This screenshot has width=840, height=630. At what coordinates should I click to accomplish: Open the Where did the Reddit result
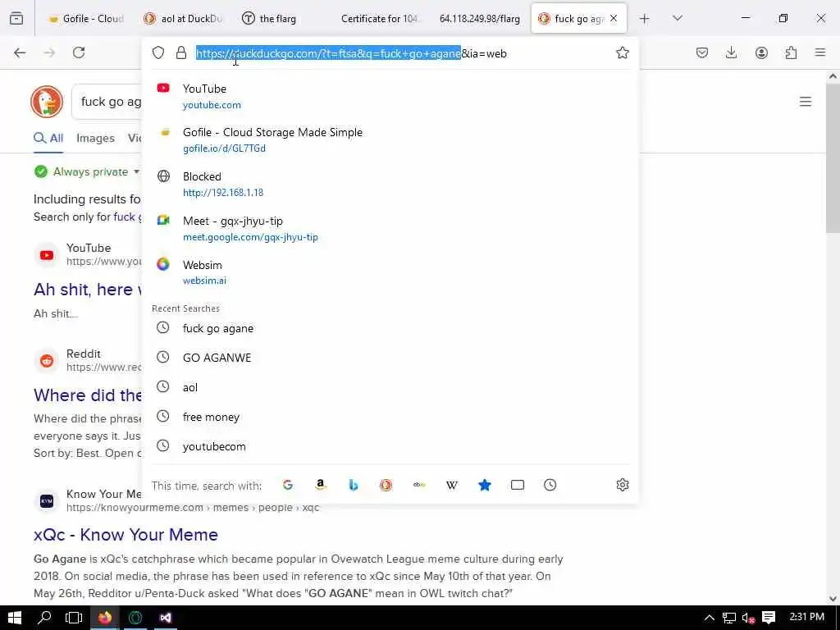[x=87, y=395]
